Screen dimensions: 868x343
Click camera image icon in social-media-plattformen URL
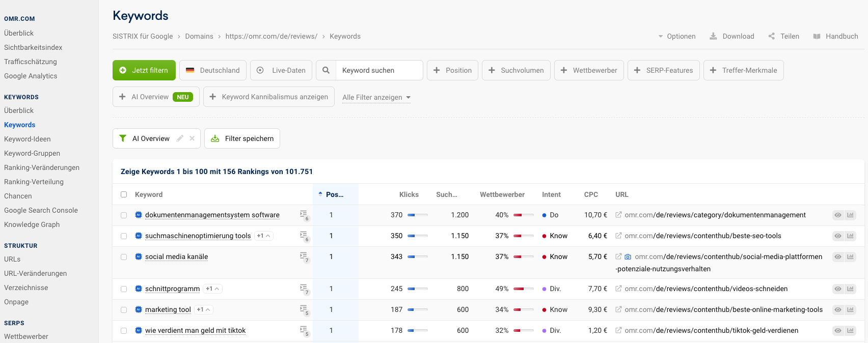(x=628, y=257)
